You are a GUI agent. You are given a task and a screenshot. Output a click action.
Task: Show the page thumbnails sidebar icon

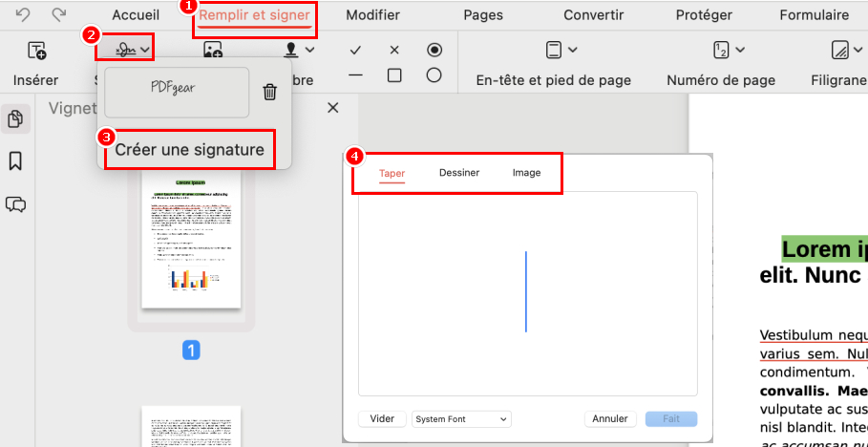15,118
